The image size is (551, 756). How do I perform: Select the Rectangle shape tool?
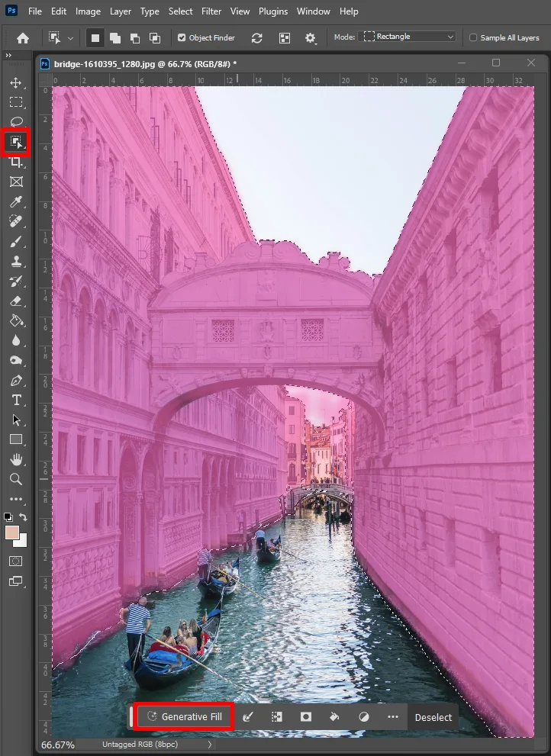(16, 439)
